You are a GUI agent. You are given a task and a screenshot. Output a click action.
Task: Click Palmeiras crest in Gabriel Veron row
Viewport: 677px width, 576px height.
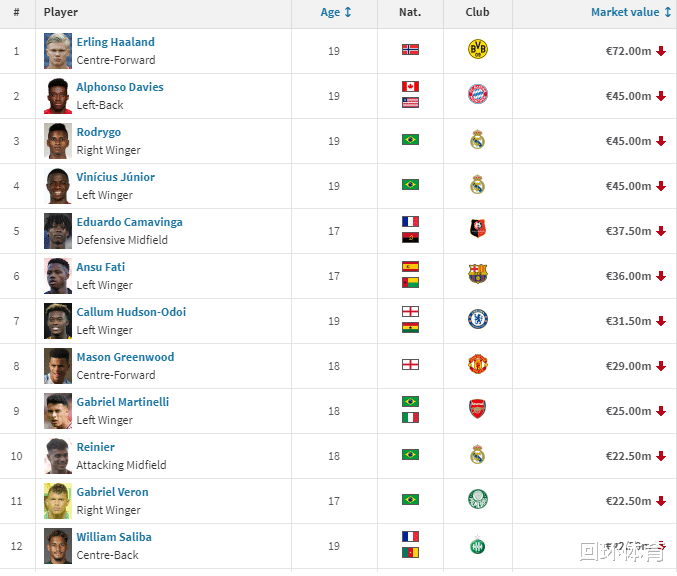pyautogui.click(x=477, y=499)
